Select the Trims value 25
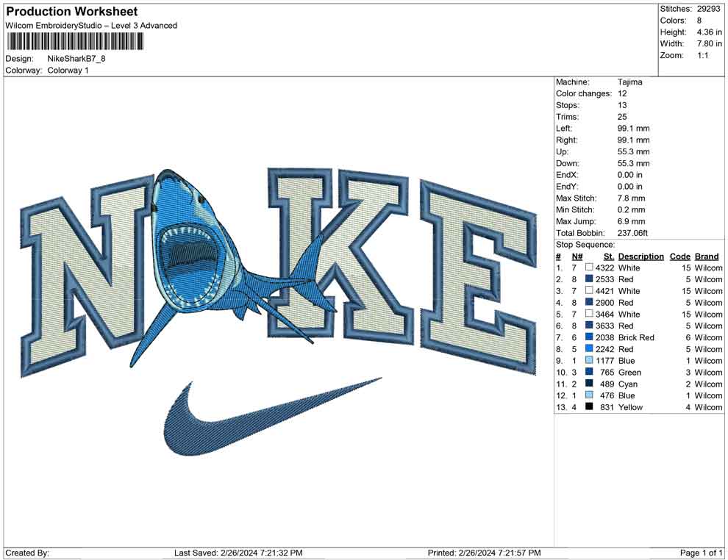The width and height of the screenshot is (728, 560). (x=622, y=117)
